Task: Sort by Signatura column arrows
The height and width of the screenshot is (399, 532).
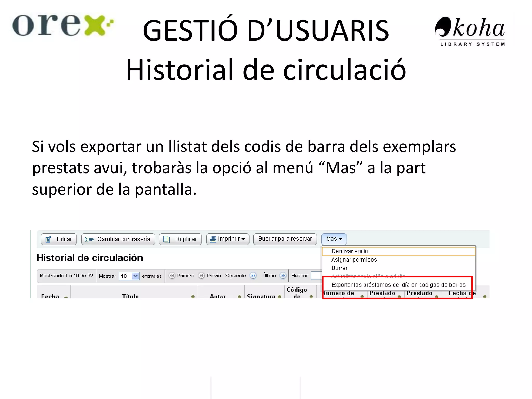Action: 280,297
